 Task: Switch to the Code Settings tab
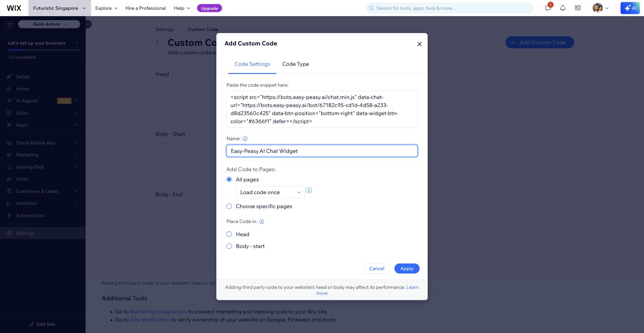(x=252, y=64)
